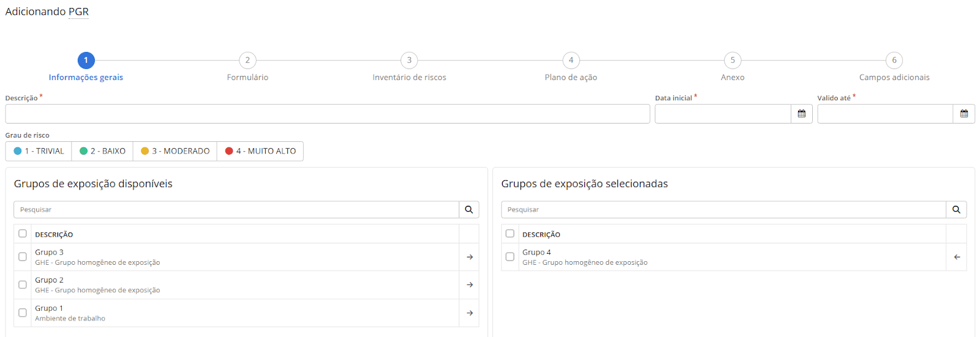This screenshot has width=980, height=337.
Task: Open the Informações gerais step
Action: 86,78
